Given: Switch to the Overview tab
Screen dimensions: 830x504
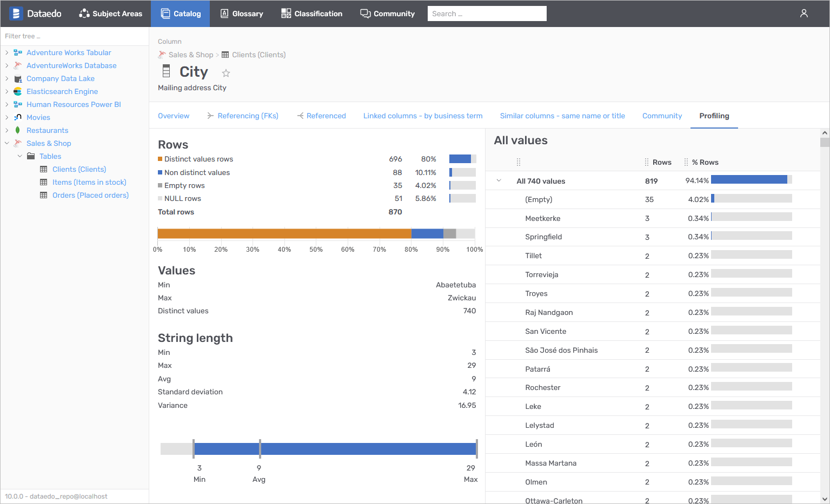Looking at the screenshot, I should 173,116.
